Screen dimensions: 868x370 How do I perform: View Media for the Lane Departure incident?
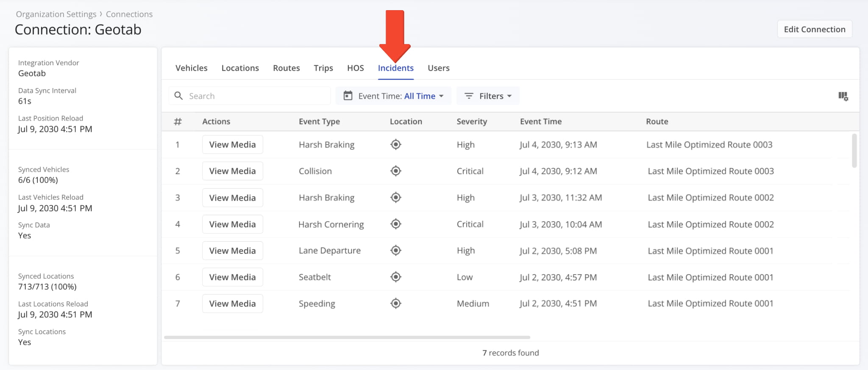click(232, 251)
